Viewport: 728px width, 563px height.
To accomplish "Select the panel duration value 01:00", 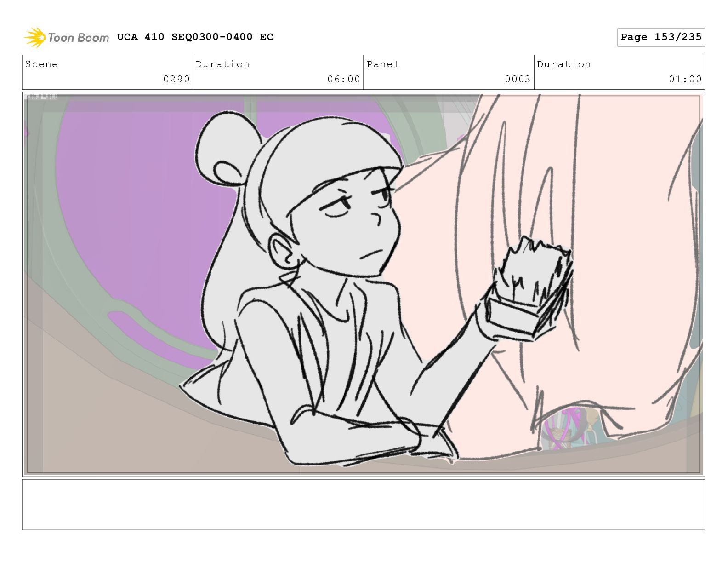I will (685, 79).
